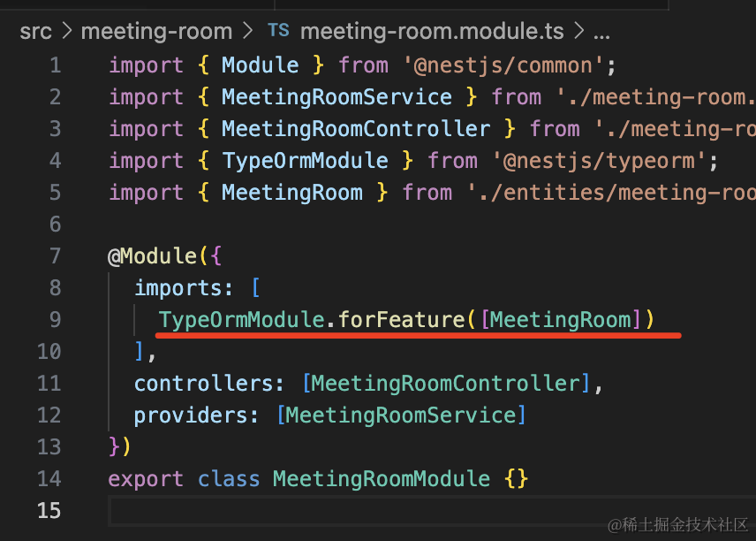Select meeting-room.module.ts in the breadcrumb
Image resolution: width=756 pixels, height=541 pixels.
(x=431, y=32)
